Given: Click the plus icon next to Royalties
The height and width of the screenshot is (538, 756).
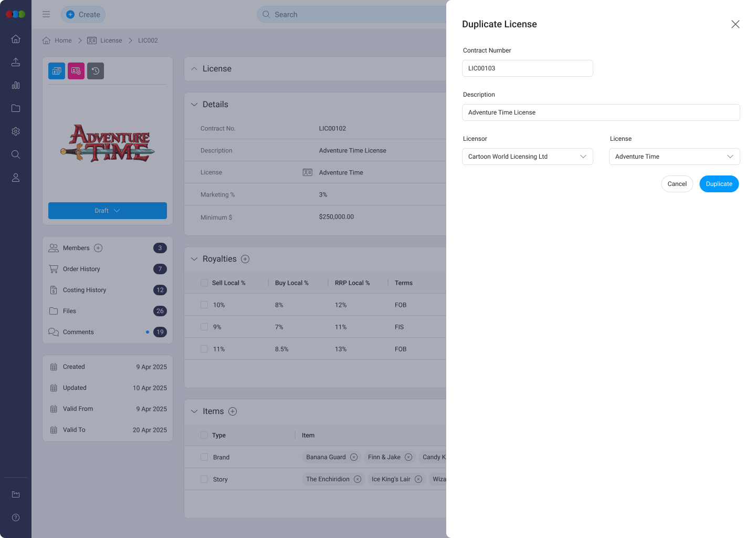Looking at the screenshot, I should coord(245,259).
